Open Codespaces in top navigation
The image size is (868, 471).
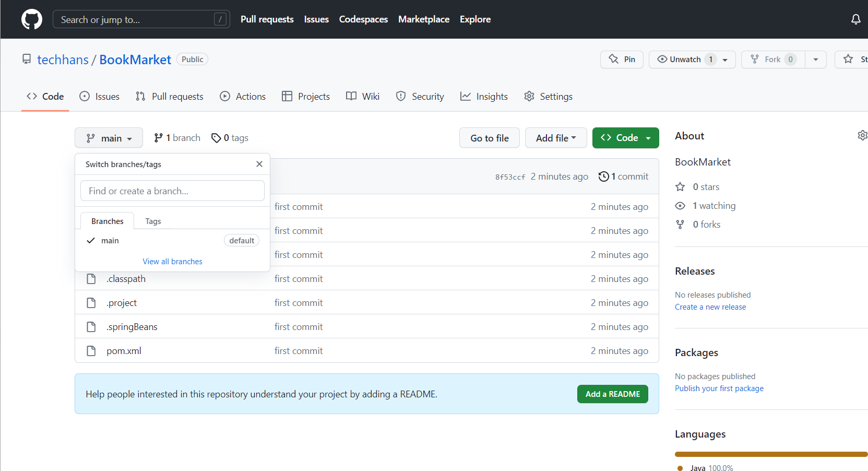pyautogui.click(x=363, y=19)
